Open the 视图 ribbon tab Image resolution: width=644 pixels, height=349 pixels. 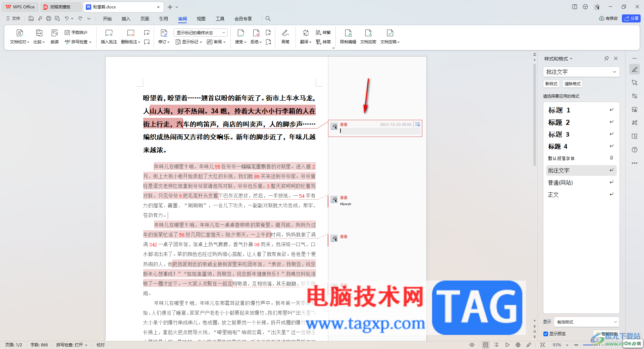[x=201, y=19]
